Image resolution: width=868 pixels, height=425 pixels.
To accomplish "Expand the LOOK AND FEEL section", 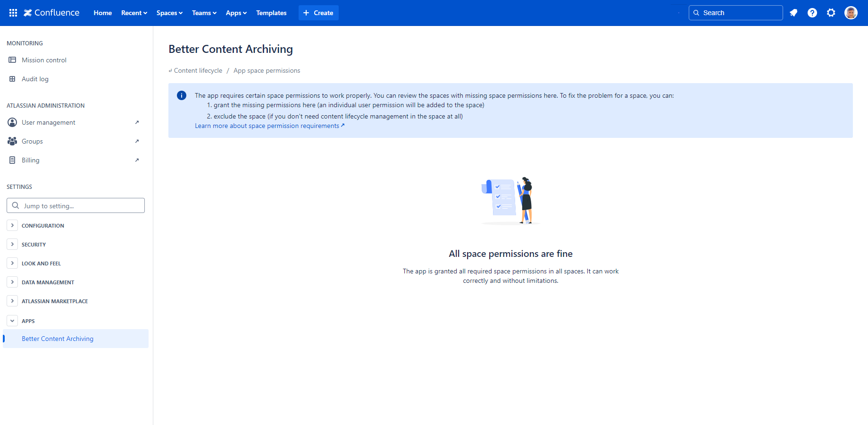I will pyautogui.click(x=12, y=263).
